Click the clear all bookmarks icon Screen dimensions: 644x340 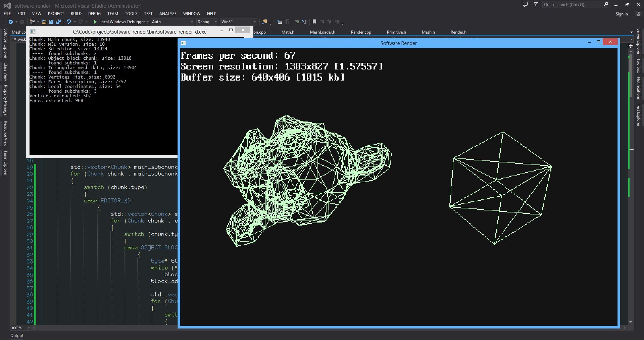click(337, 22)
